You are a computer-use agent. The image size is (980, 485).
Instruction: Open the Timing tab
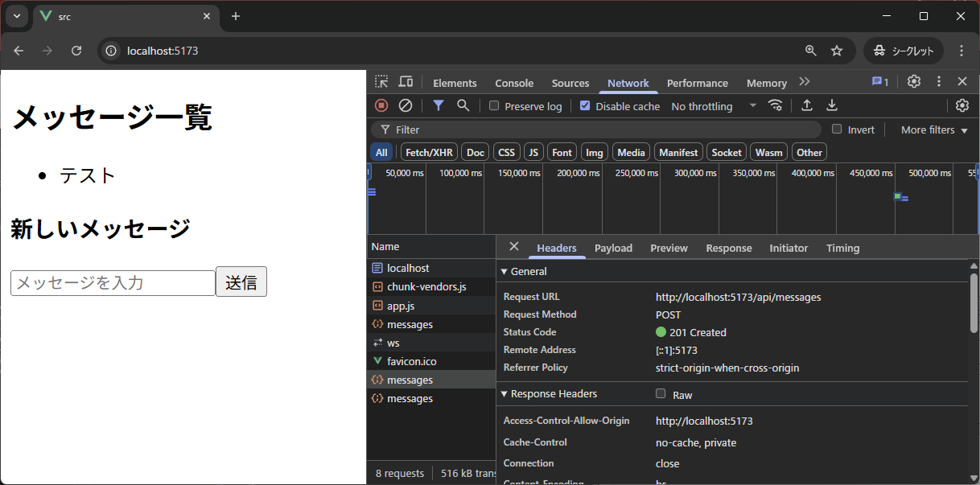tap(842, 248)
